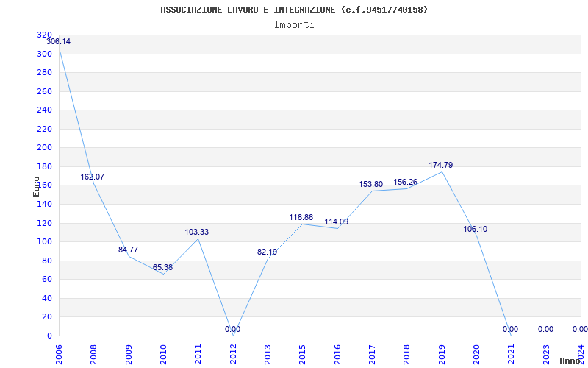Click the chart title ASSOCIAZIONE LAVORO E INTEGRAZIONE
The image size is (588, 368).
click(x=248, y=10)
